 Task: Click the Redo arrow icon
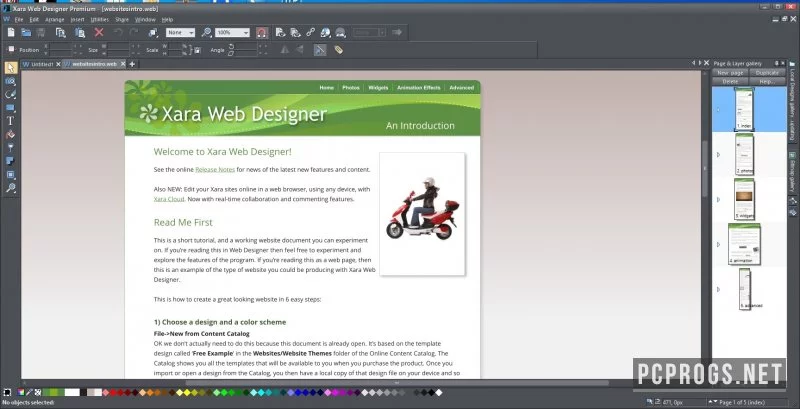[134, 33]
